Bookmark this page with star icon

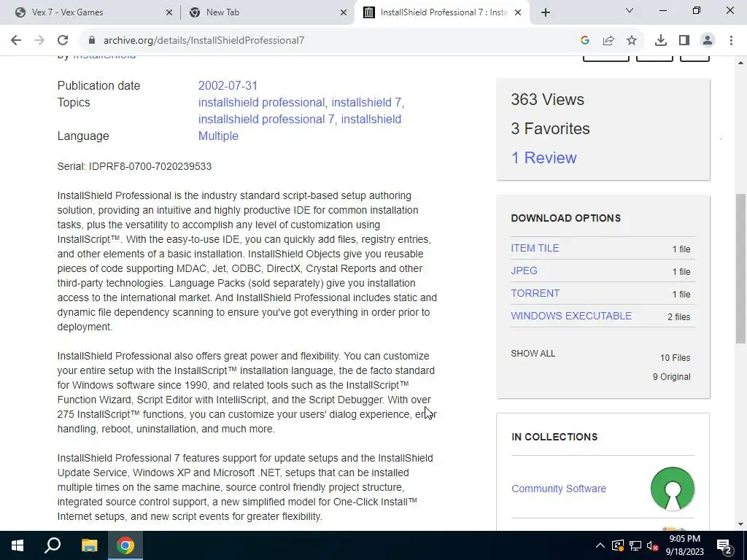tap(632, 41)
